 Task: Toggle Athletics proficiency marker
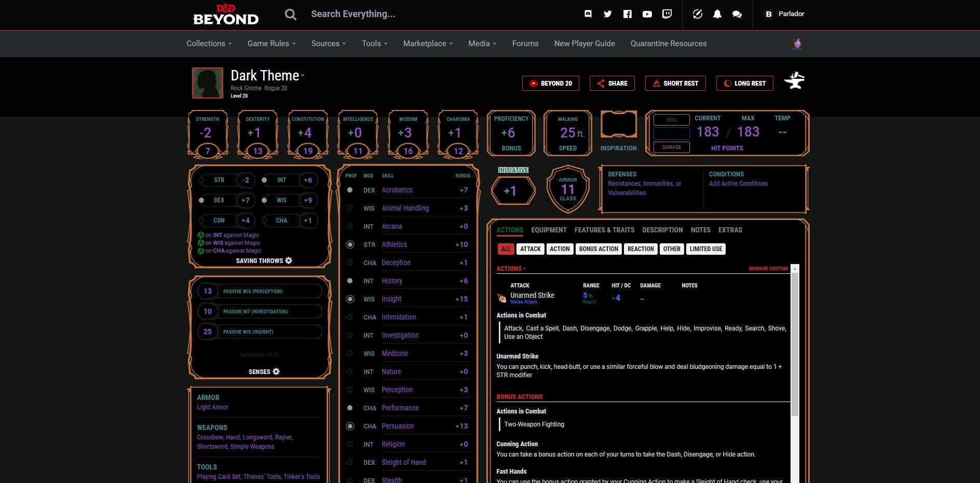coord(350,244)
